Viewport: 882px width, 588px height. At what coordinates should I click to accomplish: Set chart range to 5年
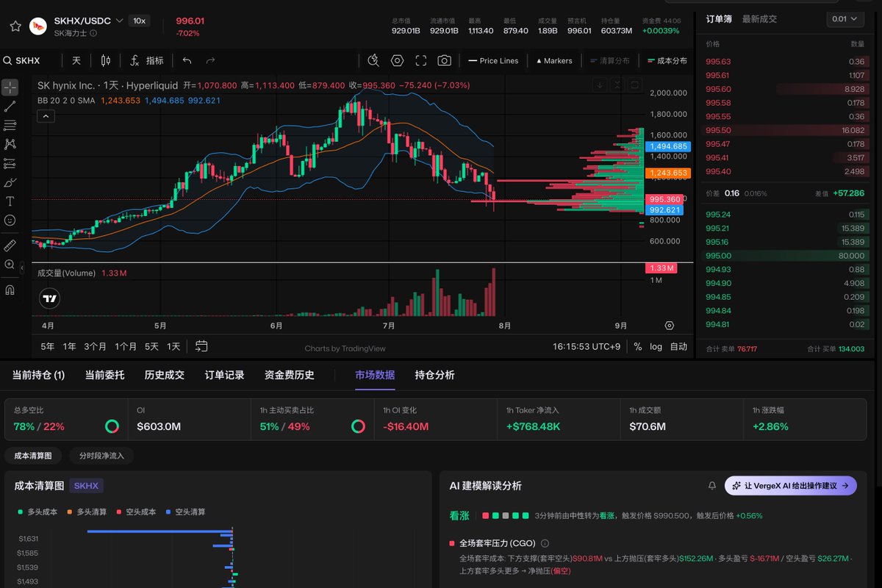point(47,346)
